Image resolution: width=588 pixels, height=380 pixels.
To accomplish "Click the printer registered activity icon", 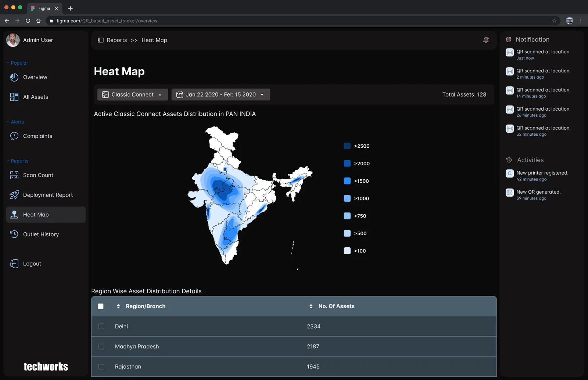I will (x=509, y=173).
